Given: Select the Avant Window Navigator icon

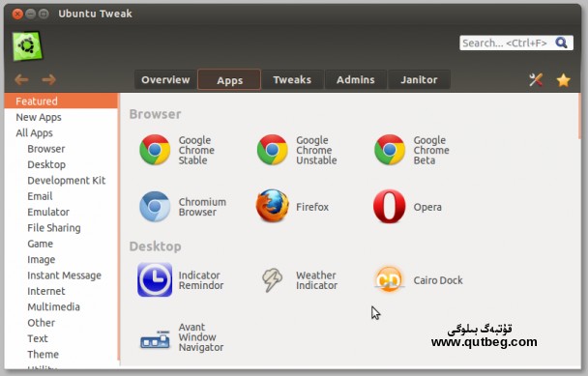Looking at the screenshot, I should point(155,340).
